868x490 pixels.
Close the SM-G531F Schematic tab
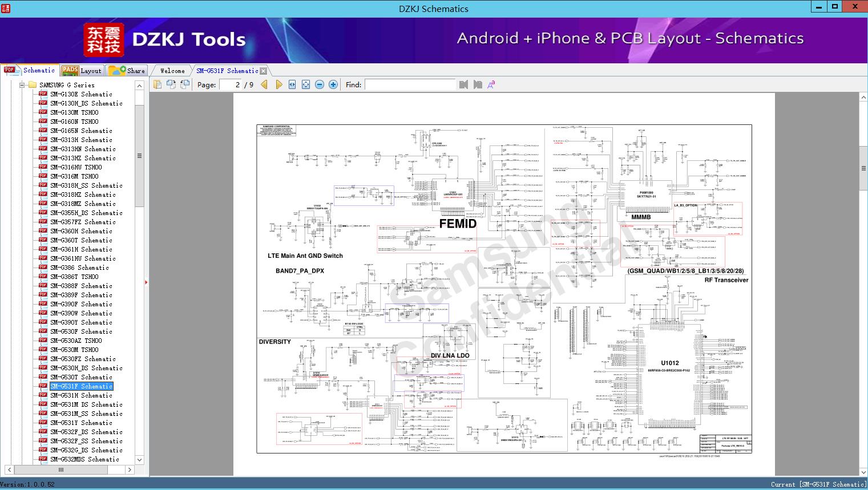(263, 71)
